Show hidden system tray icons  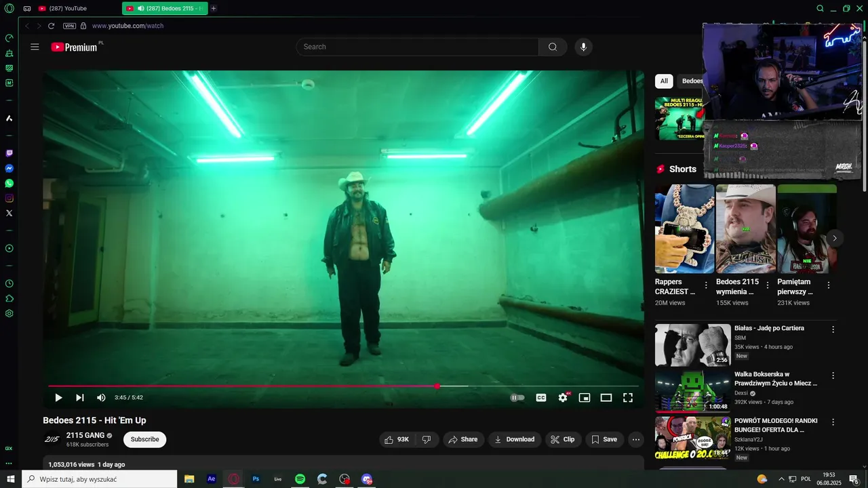point(781,479)
